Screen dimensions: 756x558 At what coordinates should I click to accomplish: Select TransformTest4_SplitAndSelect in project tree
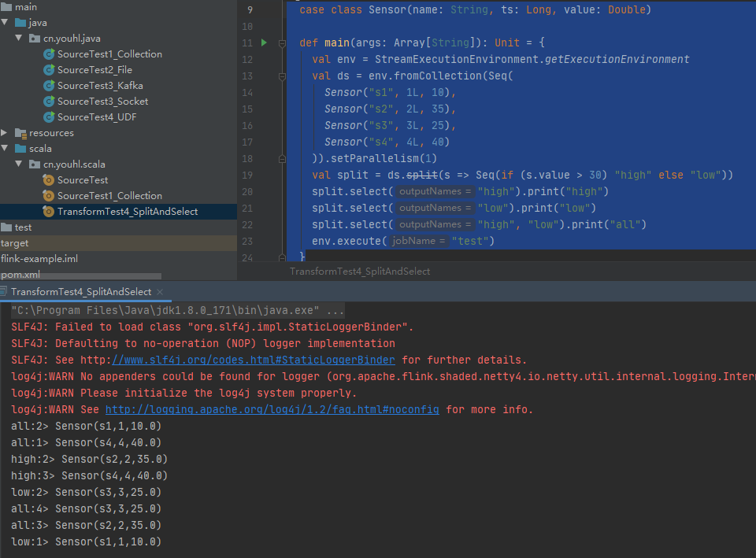point(128,212)
